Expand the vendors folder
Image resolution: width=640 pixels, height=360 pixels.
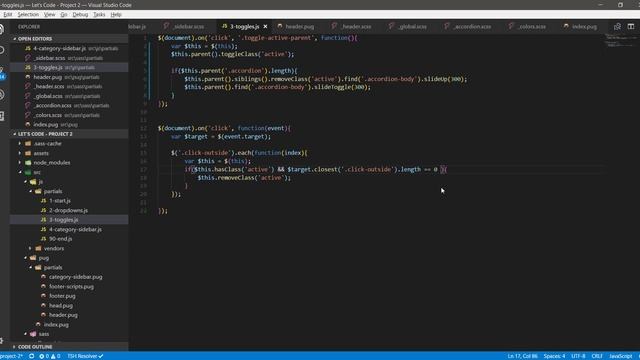pyautogui.click(x=53, y=248)
